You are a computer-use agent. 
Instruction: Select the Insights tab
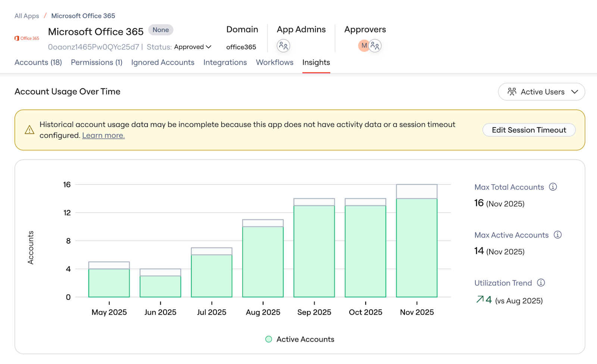coord(316,62)
